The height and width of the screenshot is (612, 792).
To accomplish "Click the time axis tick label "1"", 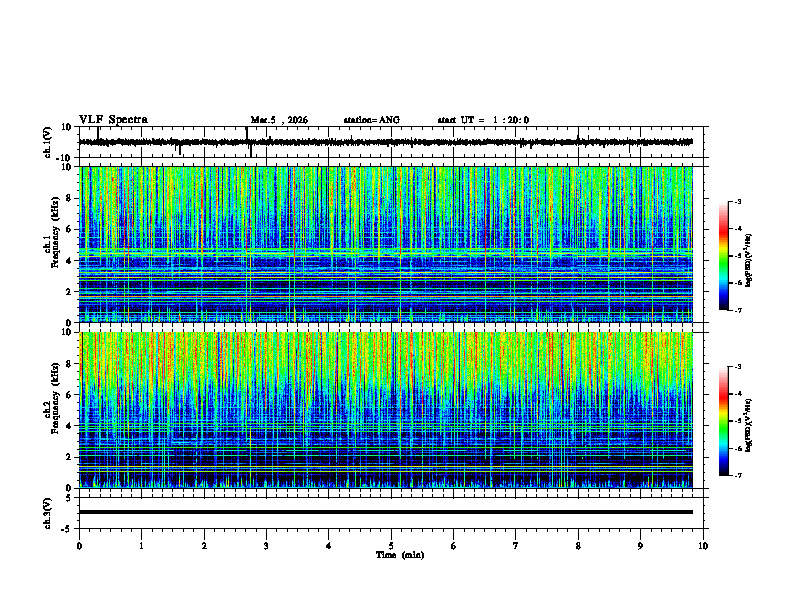I will point(142,546).
